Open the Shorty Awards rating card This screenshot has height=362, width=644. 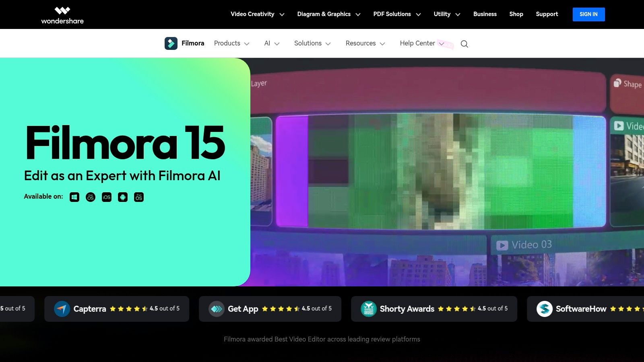pos(434,309)
